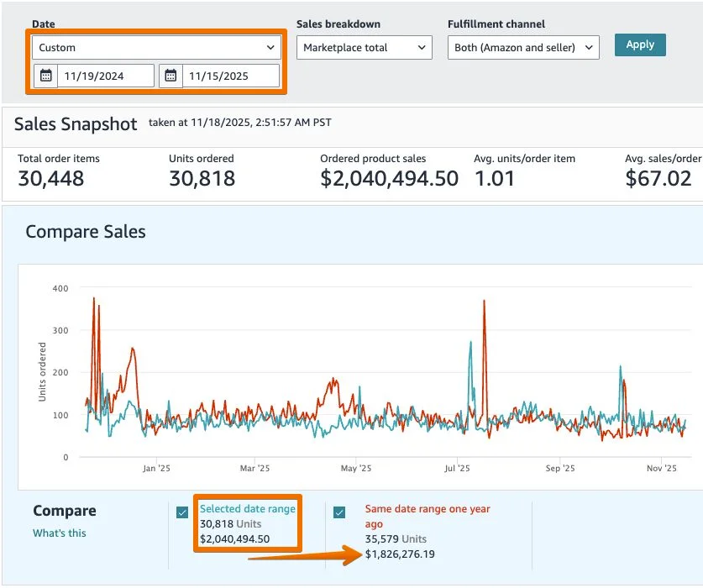Click the Avg. units/order item value 1.01
This screenshot has width=703, height=588.
[496, 178]
